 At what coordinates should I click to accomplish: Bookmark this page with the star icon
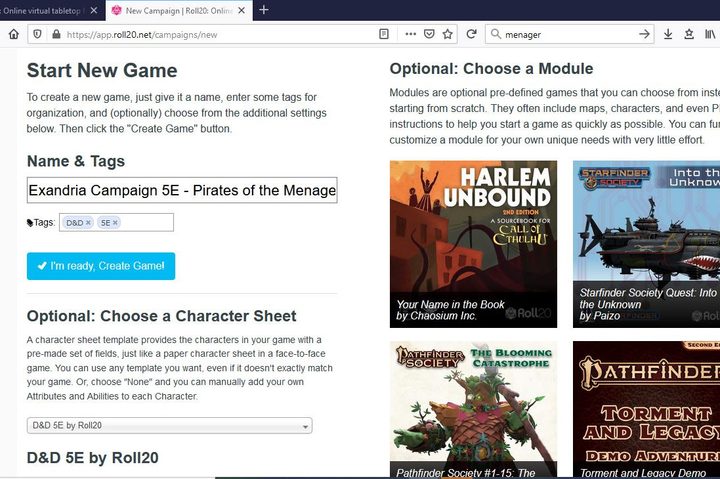tap(448, 34)
